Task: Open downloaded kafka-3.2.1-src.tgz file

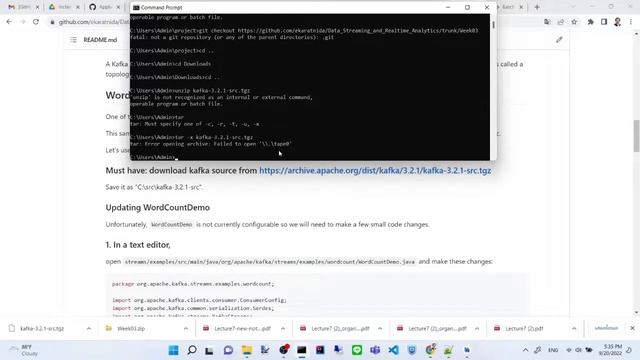Action: click(42, 328)
